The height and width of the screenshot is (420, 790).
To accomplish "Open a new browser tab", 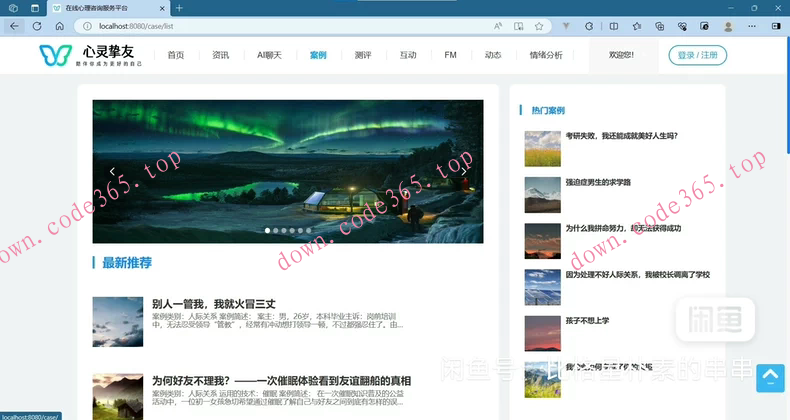I will pyautogui.click(x=179, y=8).
